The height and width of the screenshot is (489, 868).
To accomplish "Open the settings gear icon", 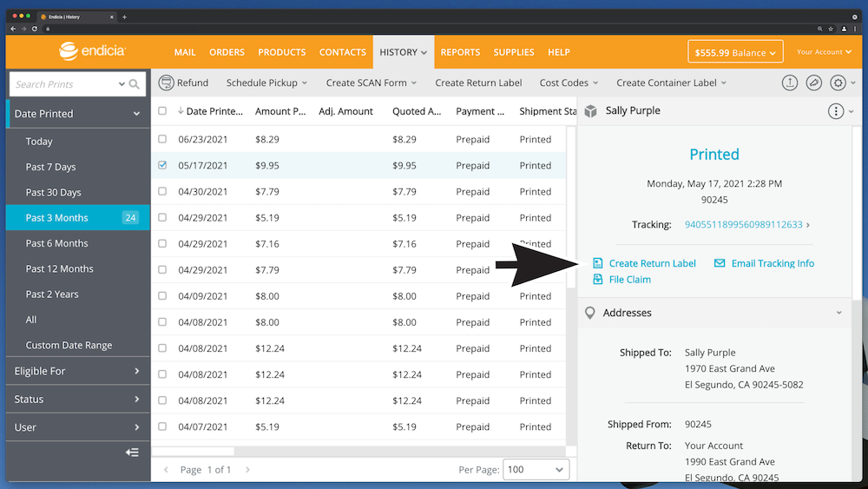I will click(838, 83).
